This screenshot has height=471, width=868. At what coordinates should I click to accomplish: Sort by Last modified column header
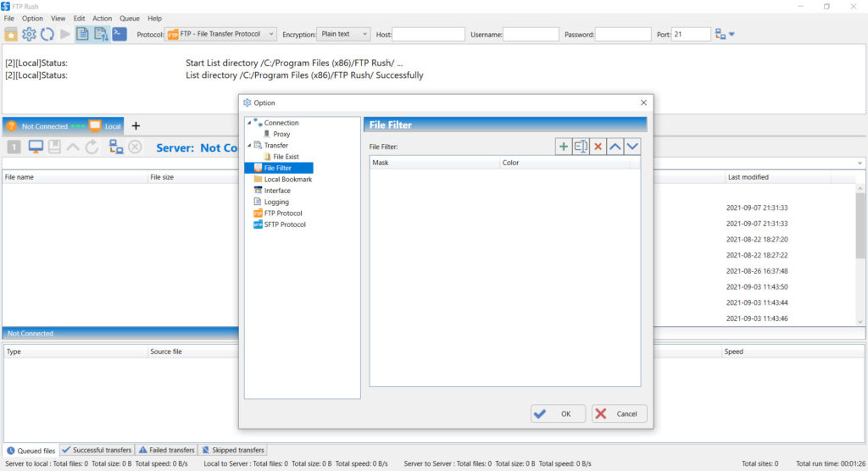tap(778, 177)
